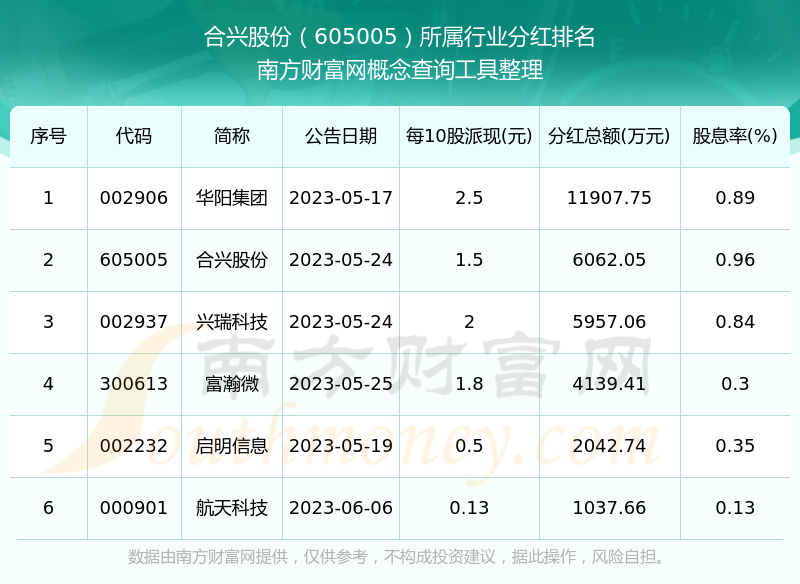This screenshot has height=584, width=800.
Task: Select stock code 002232
Action: point(134,446)
